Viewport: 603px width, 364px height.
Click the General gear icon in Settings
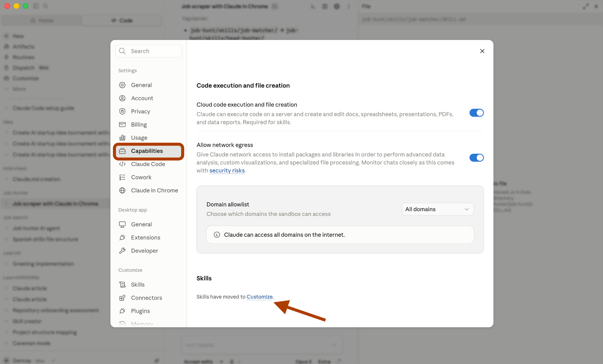click(122, 85)
